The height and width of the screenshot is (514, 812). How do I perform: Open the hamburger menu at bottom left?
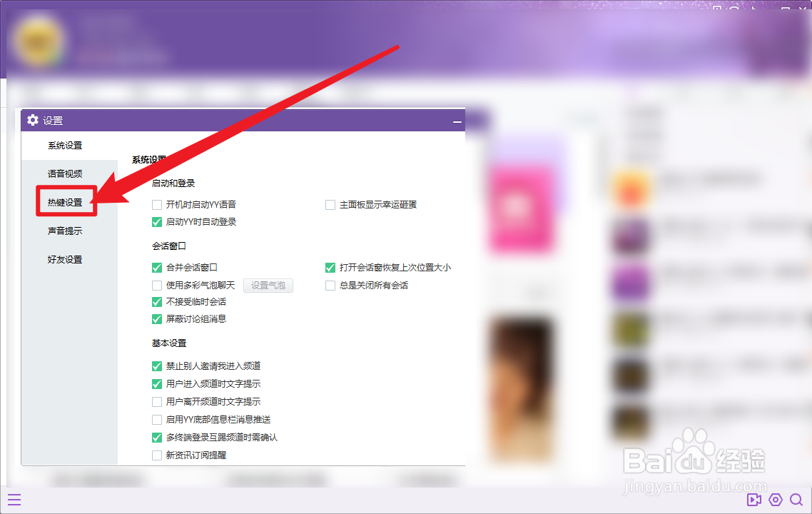click(14, 499)
